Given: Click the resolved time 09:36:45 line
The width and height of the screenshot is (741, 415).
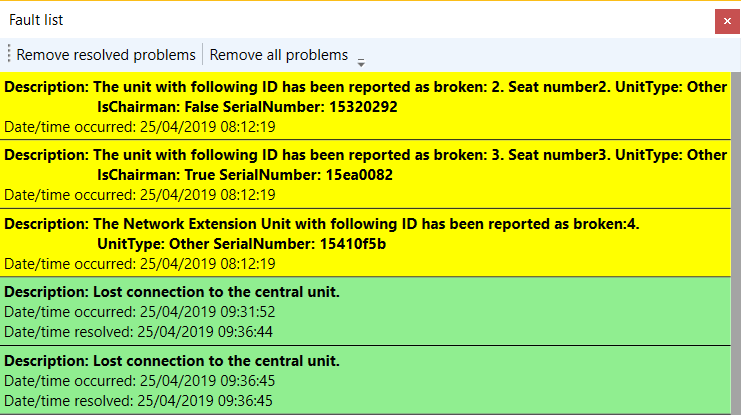Looking at the screenshot, I should (139, 399).
